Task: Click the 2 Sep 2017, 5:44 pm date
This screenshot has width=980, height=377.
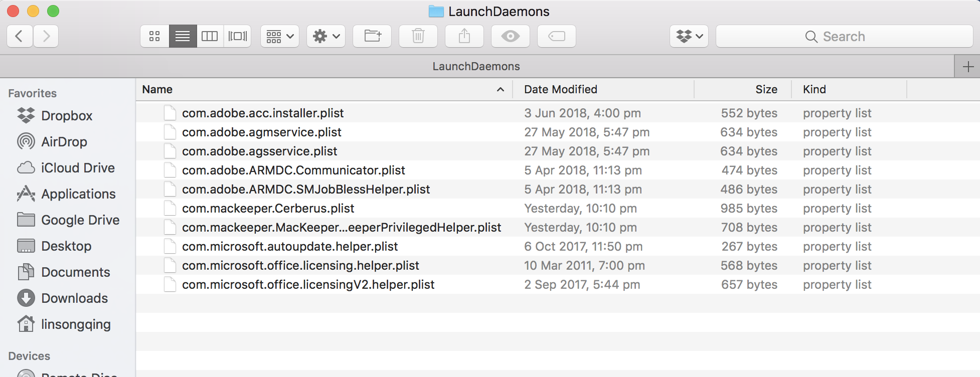Action: point(582,284)
